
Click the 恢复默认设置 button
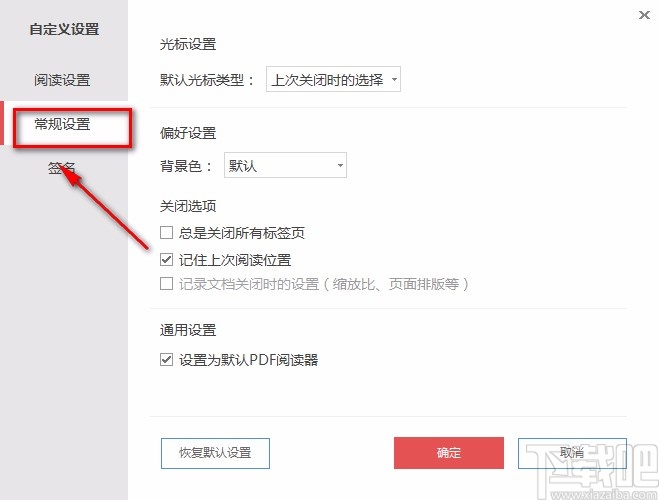(216, 453)
